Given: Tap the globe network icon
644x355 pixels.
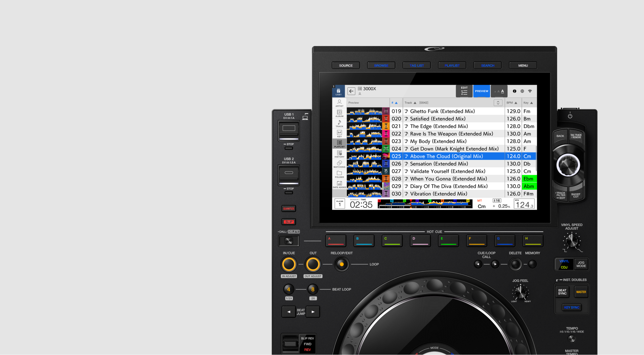Looking at the screenshot, I should pos(522,91).
